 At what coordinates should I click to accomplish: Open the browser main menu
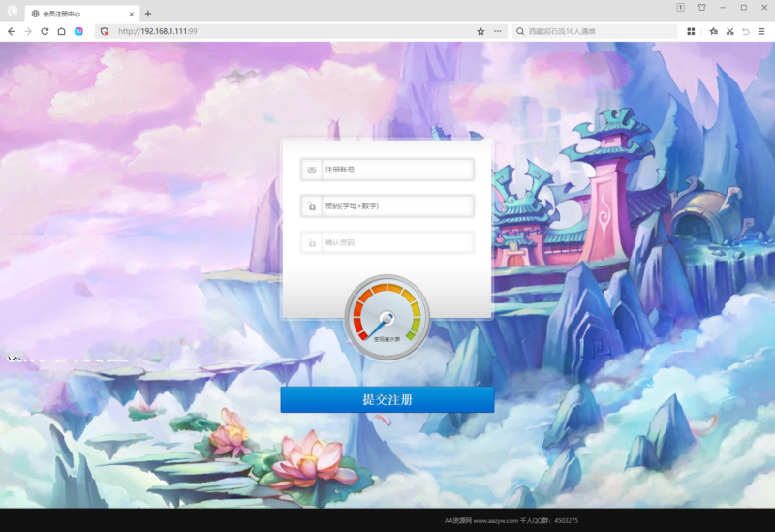(761, 31)
